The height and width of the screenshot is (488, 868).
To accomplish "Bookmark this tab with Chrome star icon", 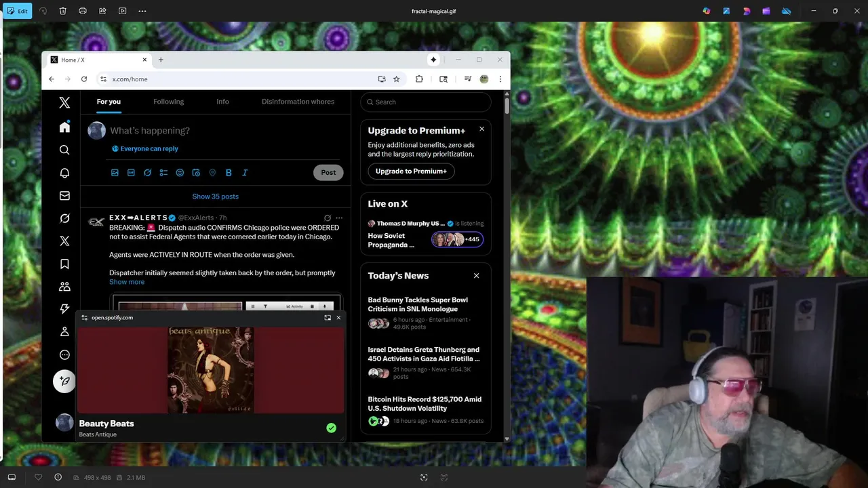I will (x=397, y=79).
